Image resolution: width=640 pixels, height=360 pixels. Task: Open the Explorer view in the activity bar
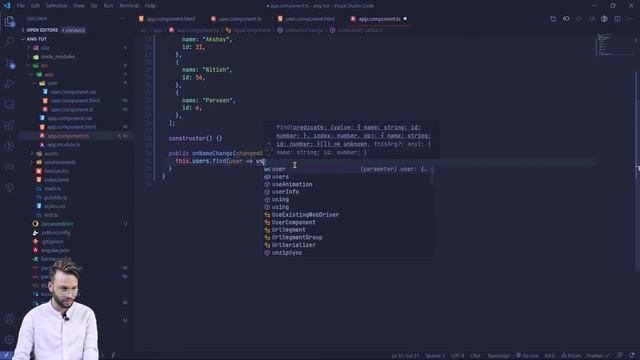click(9, 21)
